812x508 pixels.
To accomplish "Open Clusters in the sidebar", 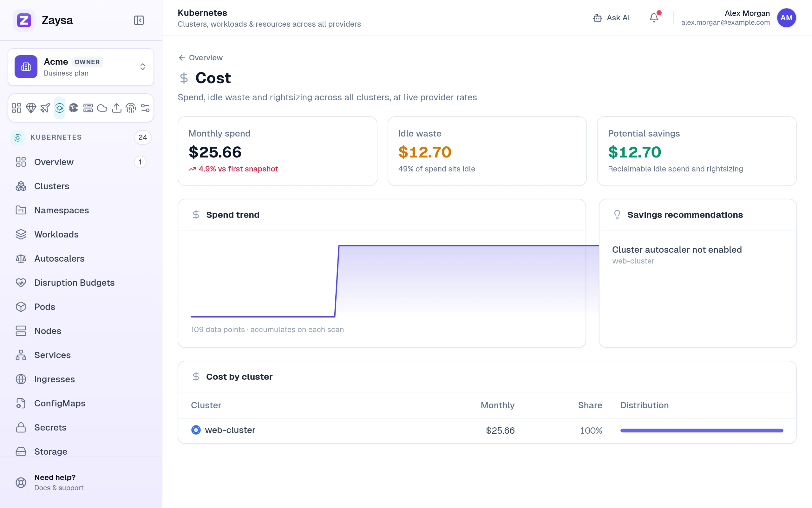I will (81, 186).
